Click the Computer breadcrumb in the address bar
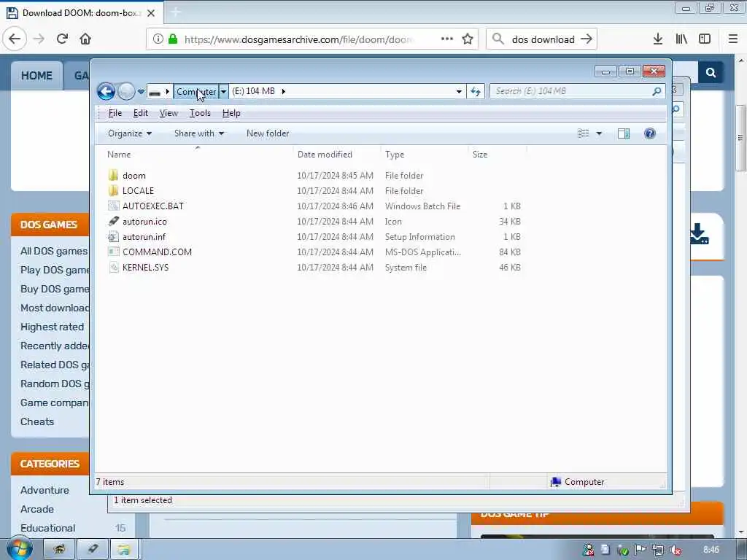The width and height of the screenshot is (747, 560). point(196,91)
